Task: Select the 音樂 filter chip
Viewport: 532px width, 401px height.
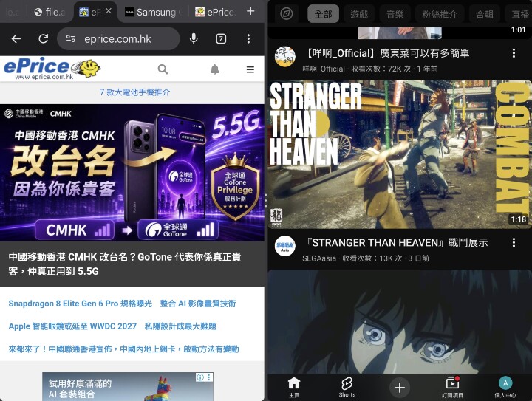Action: [x=395, y=14]
